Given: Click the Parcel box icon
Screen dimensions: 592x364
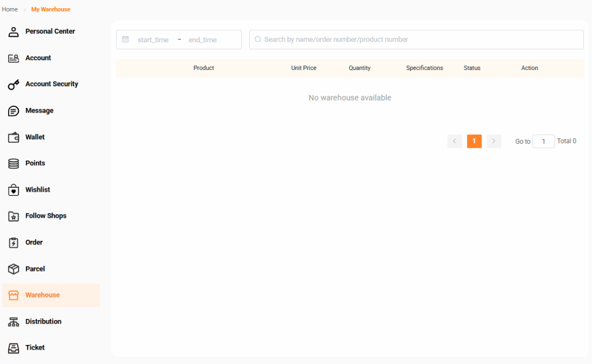Looking at the screenshot, I should (x=13, y=269).
